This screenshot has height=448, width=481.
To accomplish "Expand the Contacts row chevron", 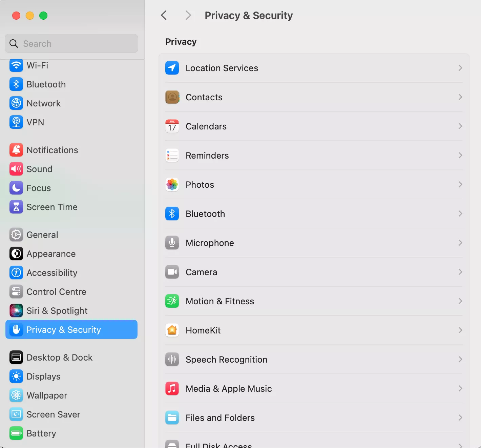I will click(460, 97).
